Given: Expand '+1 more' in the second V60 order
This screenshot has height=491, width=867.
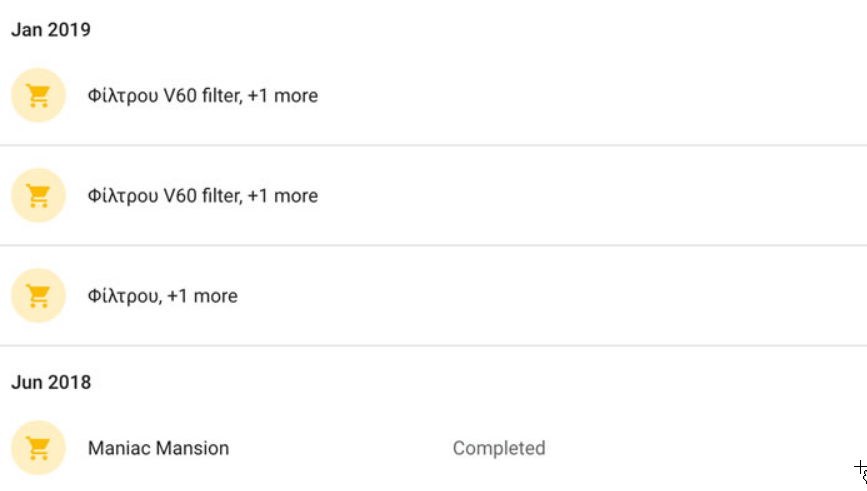Looking at the screenshot, I should pos(283,196).
